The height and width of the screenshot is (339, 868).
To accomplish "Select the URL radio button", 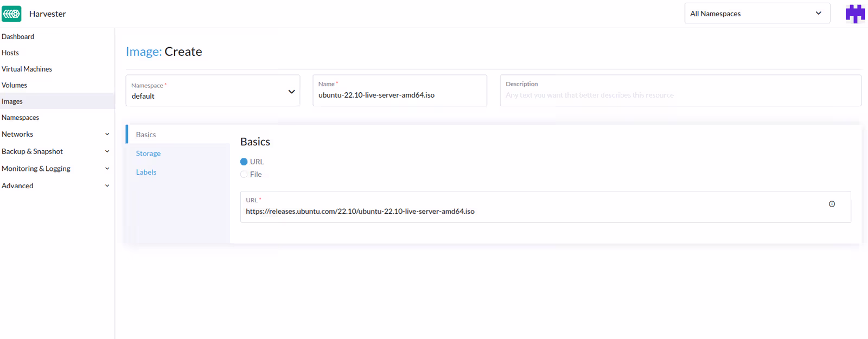I will tap(244, 162).
